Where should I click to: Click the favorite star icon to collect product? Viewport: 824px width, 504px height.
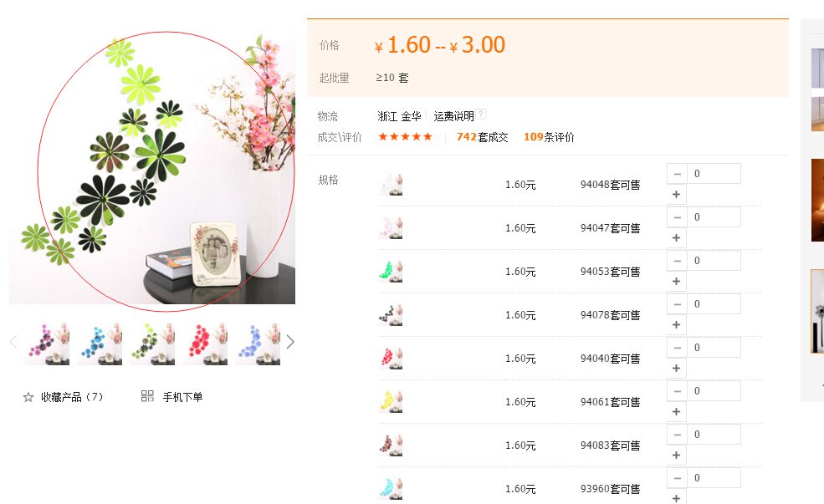[x=28, y=397]
